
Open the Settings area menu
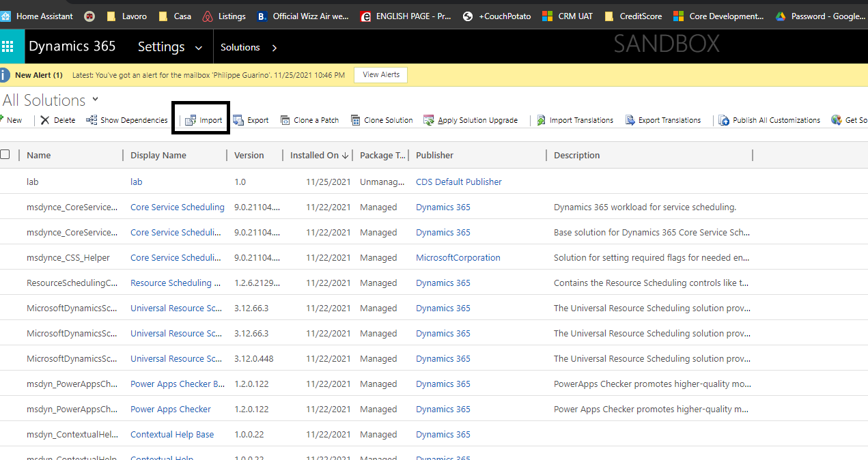161,46
